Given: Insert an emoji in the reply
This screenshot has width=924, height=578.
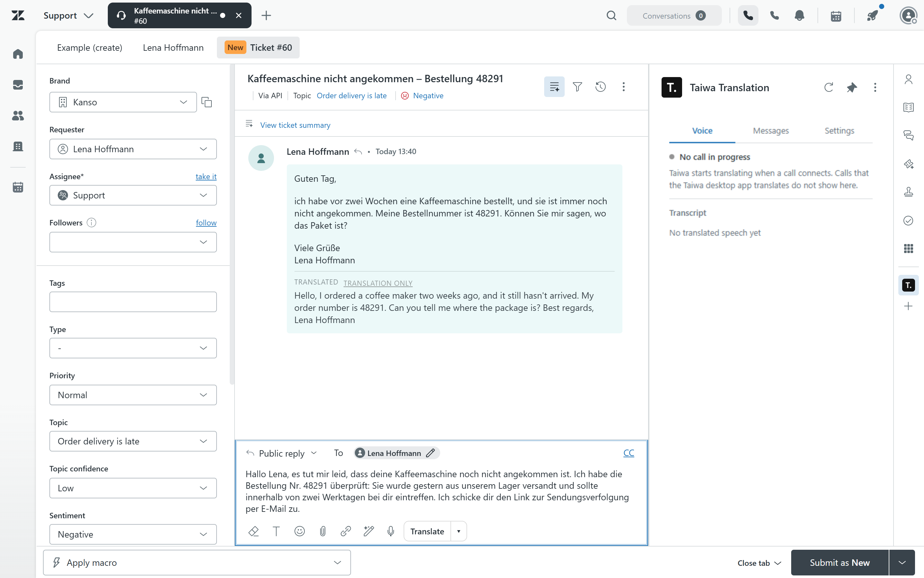Looking at the screenshot, I should (300, 531).
